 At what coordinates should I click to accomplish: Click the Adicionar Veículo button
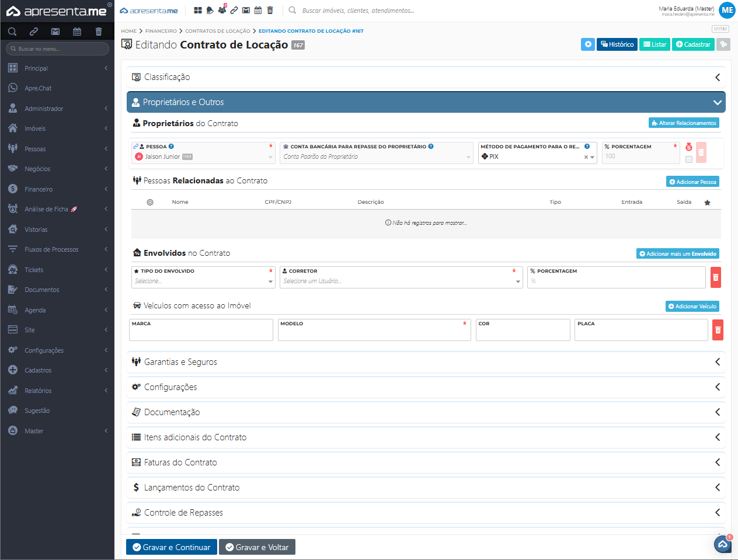[x=692, y=307]
